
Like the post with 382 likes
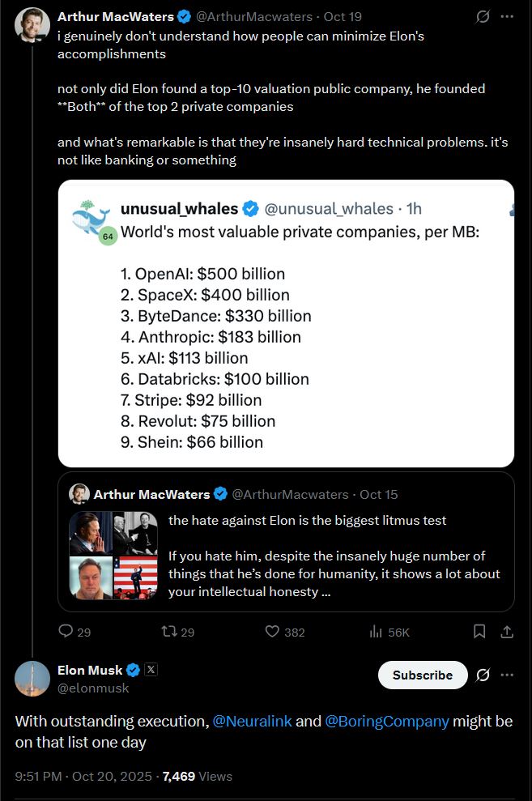(x=285, y=632)
